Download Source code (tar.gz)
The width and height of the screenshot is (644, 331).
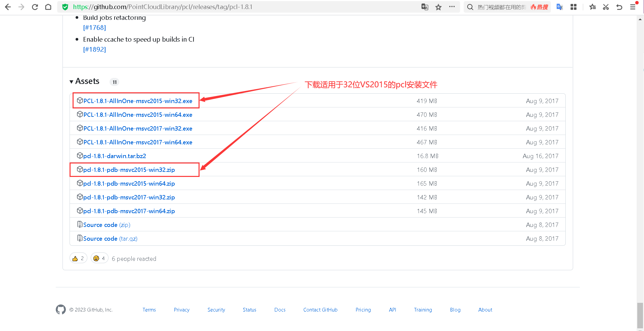point(110,239)
